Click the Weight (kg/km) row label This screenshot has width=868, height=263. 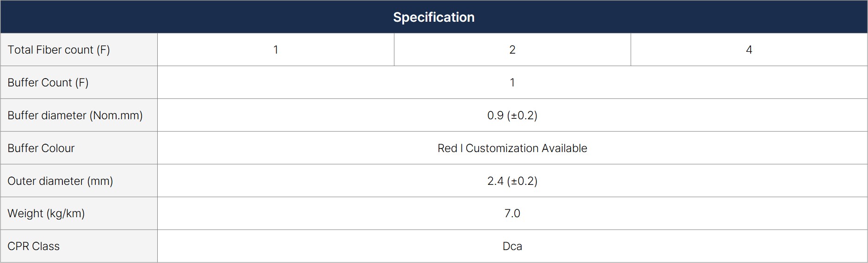point(46,214)
